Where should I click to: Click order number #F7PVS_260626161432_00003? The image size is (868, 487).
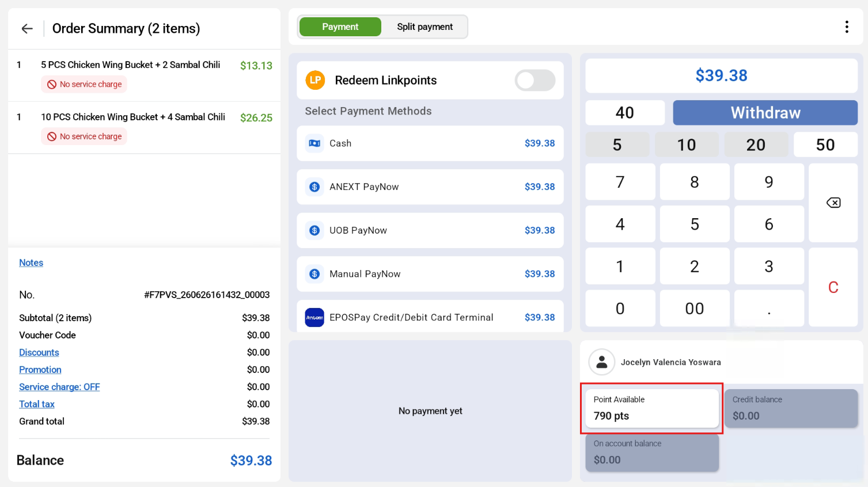(x=207, y=295)
